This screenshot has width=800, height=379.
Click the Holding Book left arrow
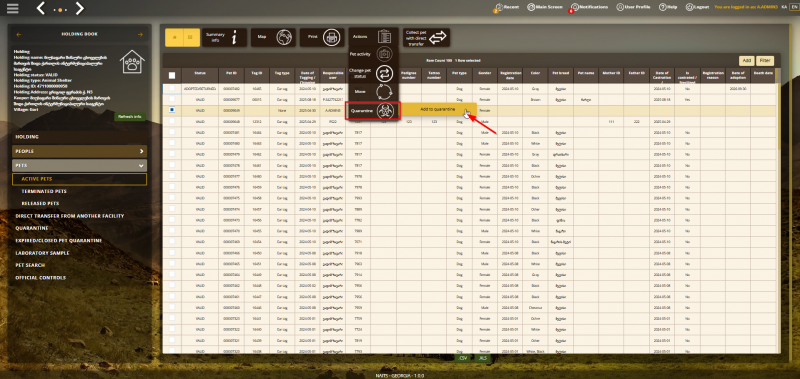[19, 34]
